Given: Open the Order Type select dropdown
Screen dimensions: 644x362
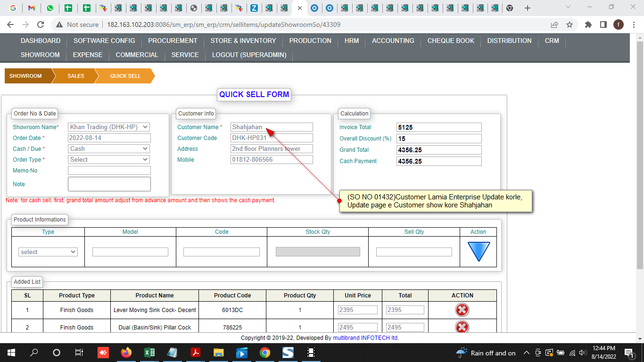Looking at the screenshot, I should (109, 159).
